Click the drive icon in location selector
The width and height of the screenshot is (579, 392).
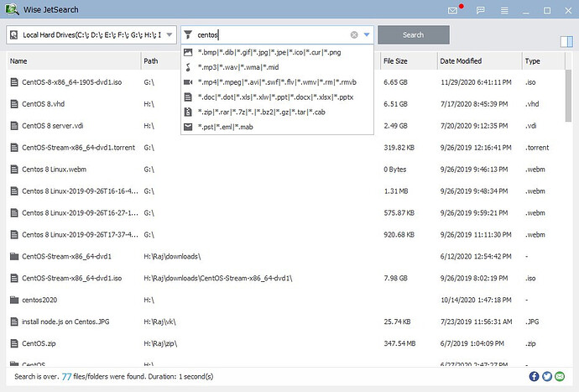[x=13, y=35]
